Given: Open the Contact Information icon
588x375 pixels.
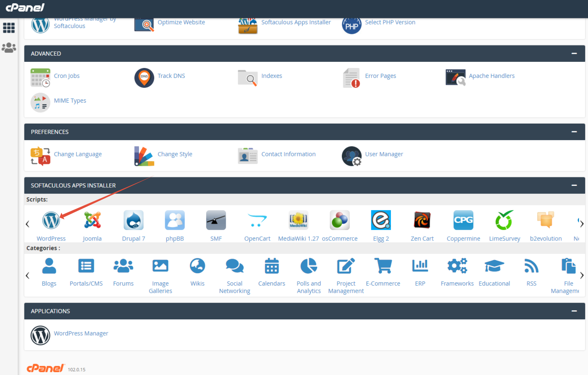Looking at the screenshot, I should coord(248,156).
